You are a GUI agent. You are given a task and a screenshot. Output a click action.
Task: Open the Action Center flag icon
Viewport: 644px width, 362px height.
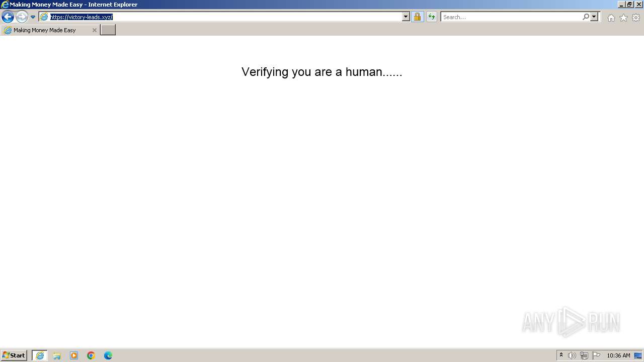pos(596,355)
